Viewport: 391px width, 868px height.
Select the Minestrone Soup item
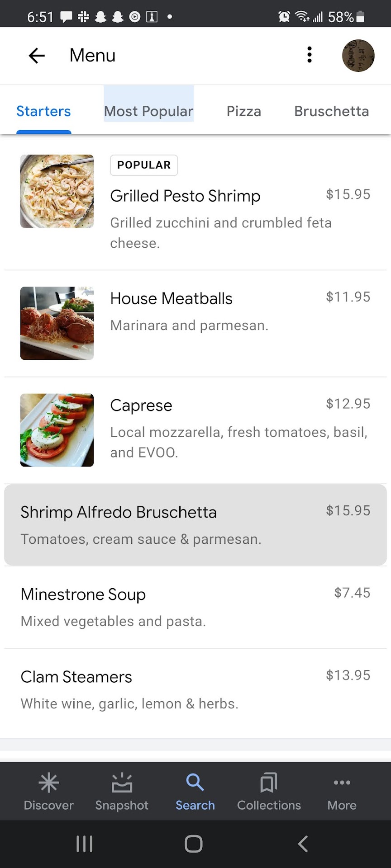[195, 607]
